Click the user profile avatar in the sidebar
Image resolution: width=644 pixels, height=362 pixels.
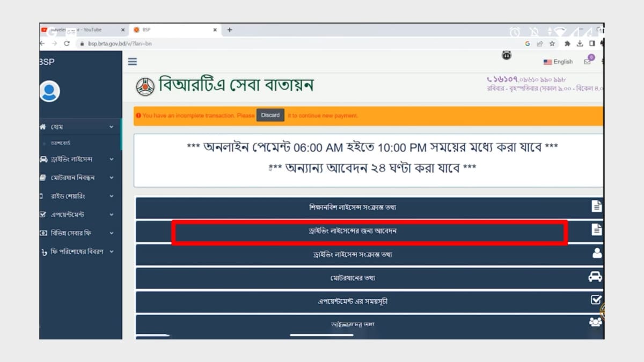point(50,90)
